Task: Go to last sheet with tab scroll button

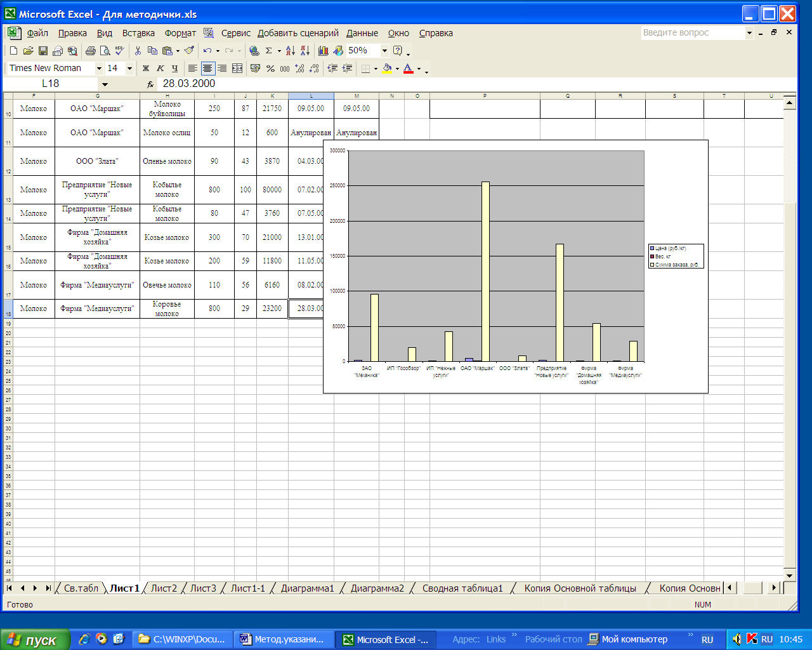Action: pyautogui.click(x=48, y=588)
